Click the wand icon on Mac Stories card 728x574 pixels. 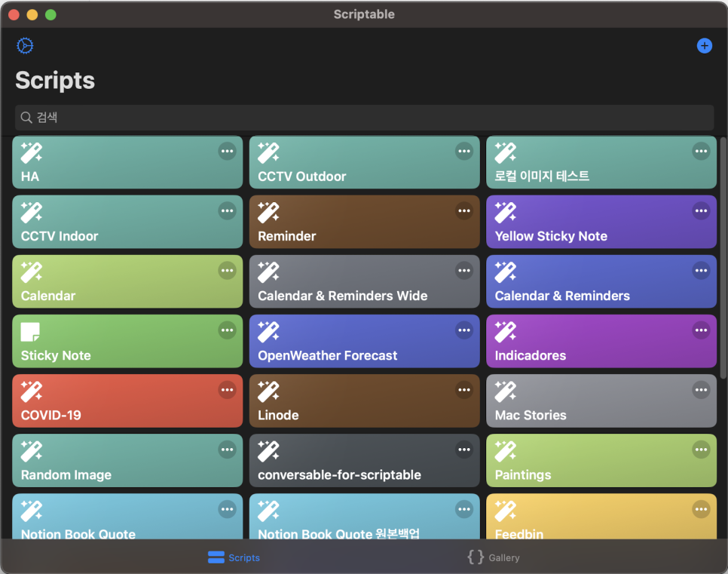click(505, 391)
